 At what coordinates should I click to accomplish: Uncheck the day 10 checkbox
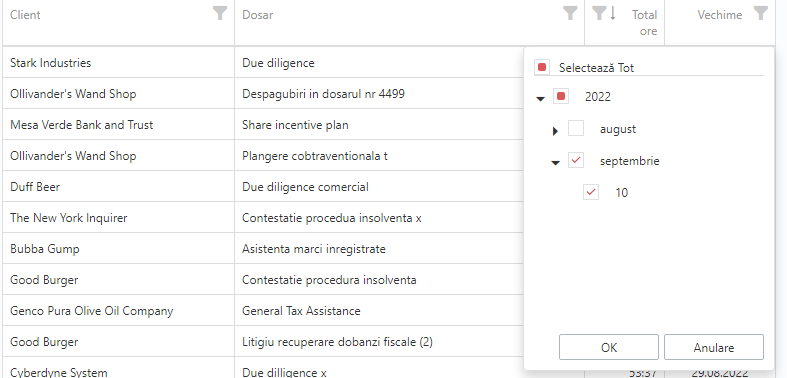(x=591, y=192)
